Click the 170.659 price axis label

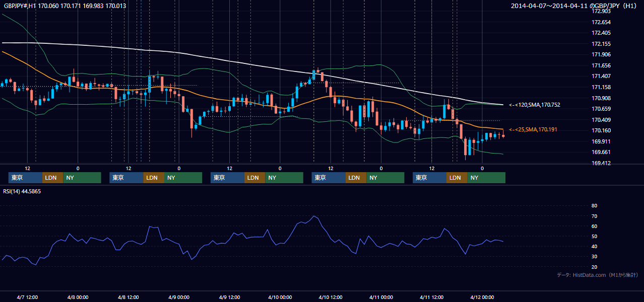pos(601,109)
